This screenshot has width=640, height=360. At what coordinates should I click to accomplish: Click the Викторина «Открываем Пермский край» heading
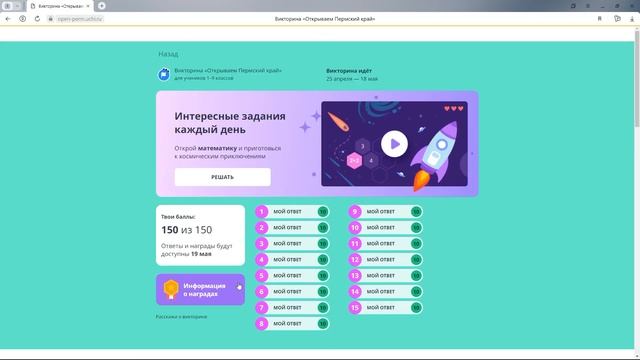click(x=228, y=70)
